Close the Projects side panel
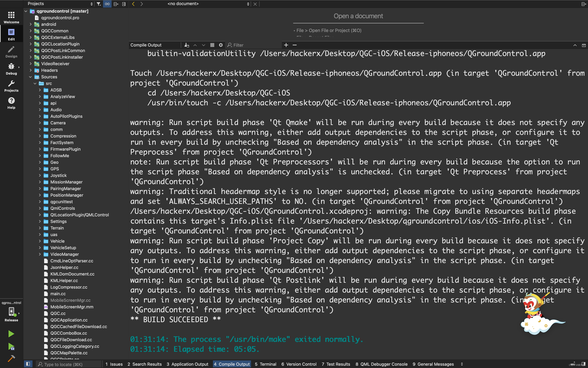The height and width of the screenshot is (368, 588). (124, 4)
